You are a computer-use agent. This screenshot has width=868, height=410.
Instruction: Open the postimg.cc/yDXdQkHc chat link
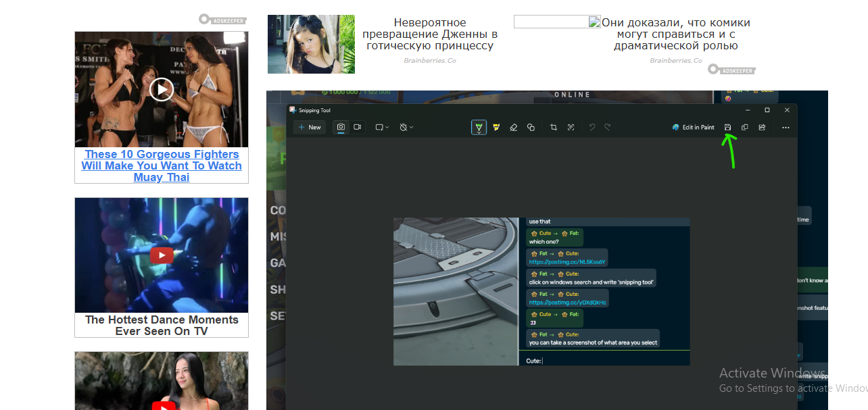[568, 303]
